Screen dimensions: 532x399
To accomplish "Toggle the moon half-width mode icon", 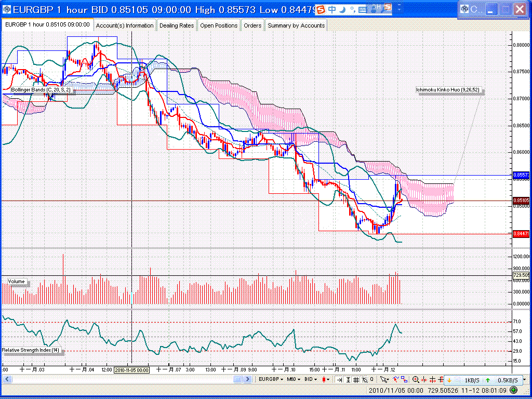I will pyautogui.click(x=342, y=9).
